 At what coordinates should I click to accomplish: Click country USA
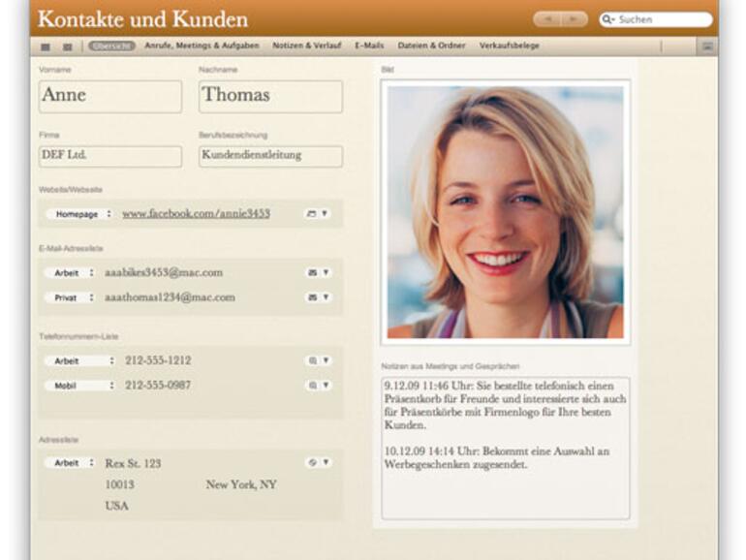pos(117,506)
